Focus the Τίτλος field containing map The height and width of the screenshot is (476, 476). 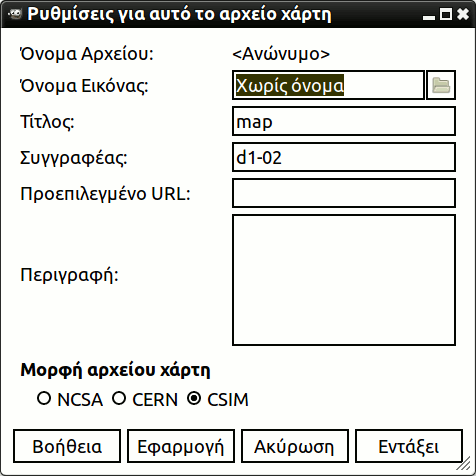coord(344,121)
